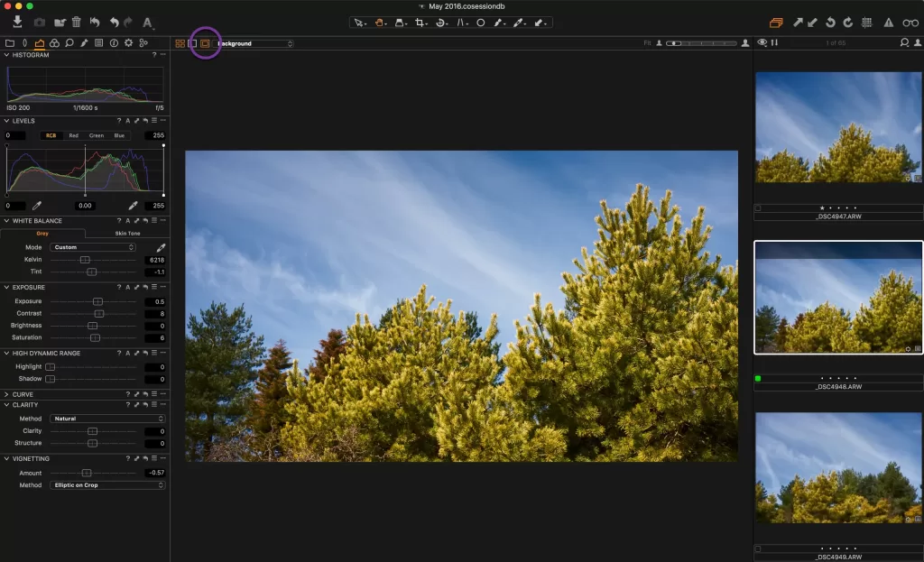Click the text A annotation icon
This screenshot has width=924, height=562.
coord(147,23)
